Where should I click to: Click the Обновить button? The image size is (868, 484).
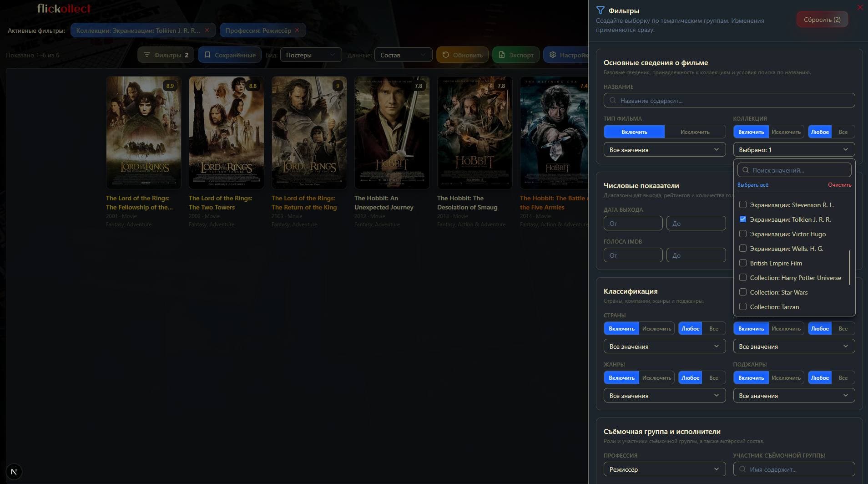463,55
